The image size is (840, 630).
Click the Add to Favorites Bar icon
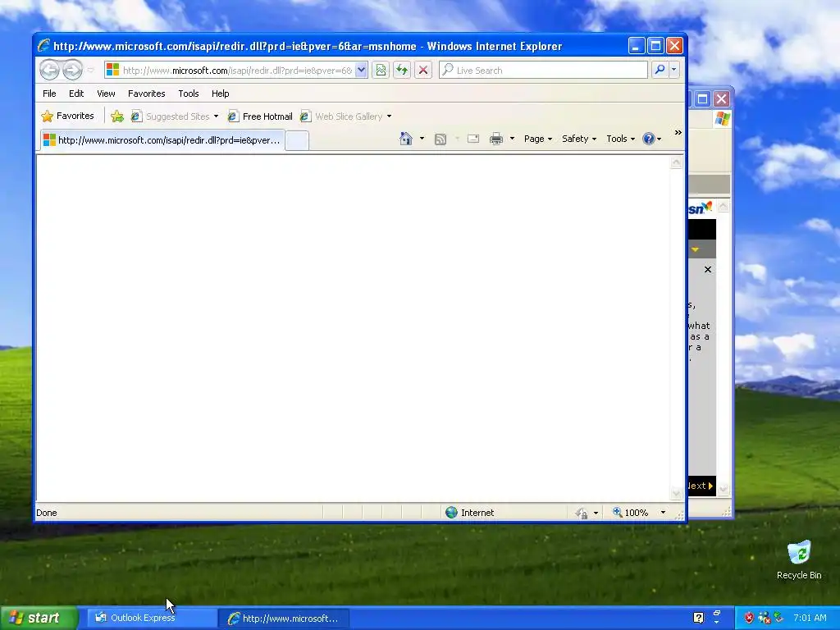[x=117, y=116]
